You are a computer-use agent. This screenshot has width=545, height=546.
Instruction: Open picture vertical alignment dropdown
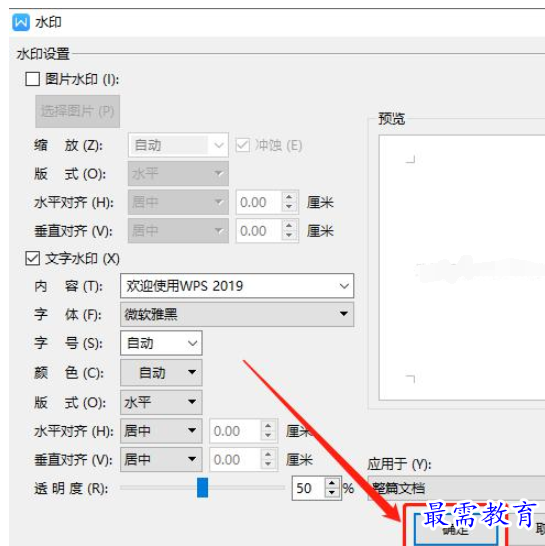pos(178,231)
